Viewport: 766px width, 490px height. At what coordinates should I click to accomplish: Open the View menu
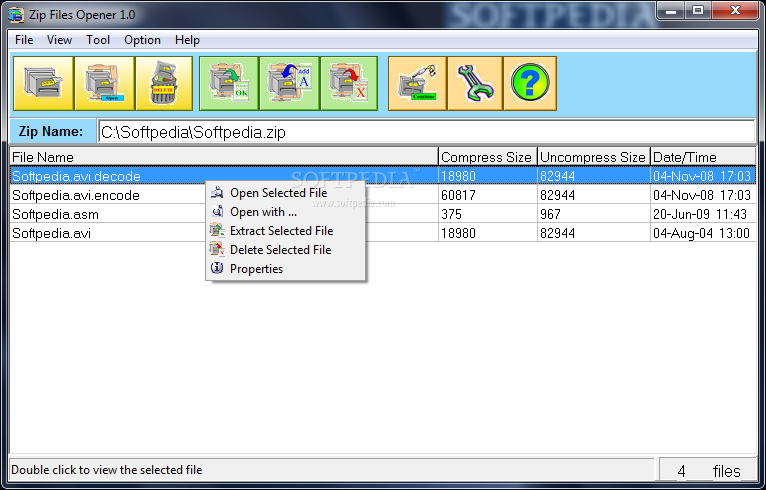click(x=60, y=40)
